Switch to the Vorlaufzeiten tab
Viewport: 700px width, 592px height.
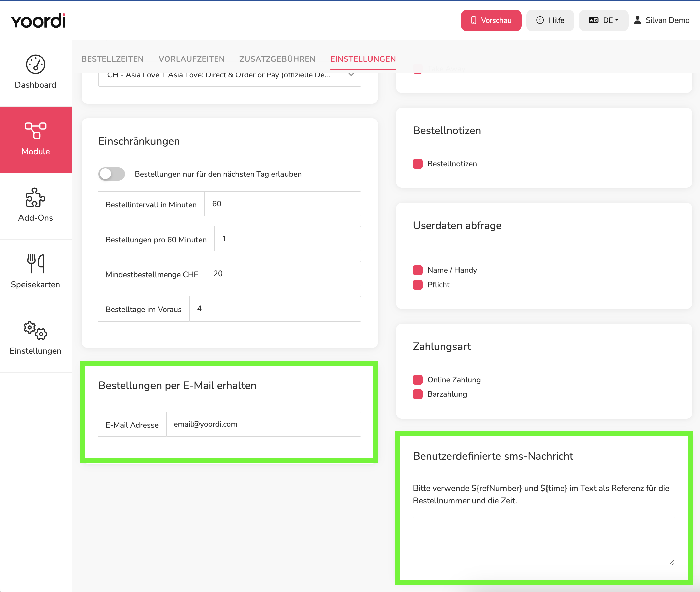[x=191, y=59]
